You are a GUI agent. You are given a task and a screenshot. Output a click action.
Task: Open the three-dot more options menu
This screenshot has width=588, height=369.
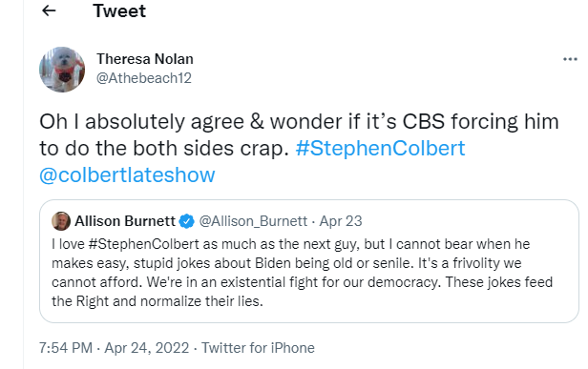tap(570, 59)
